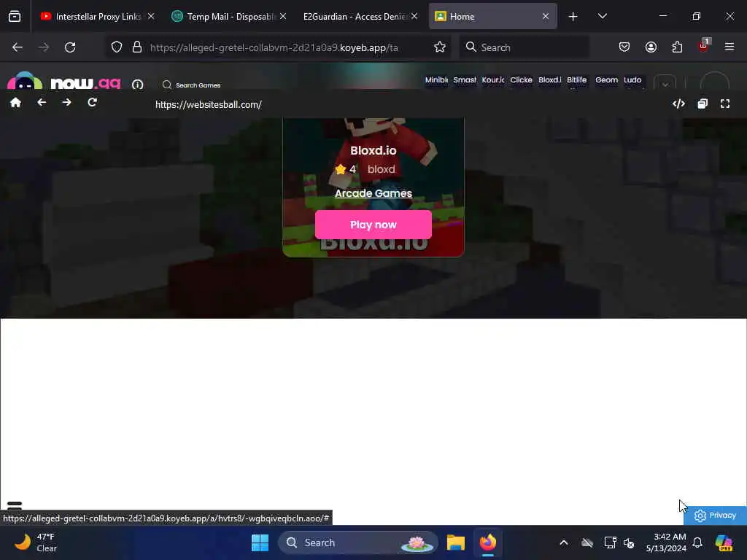Open the Minibk game link in the header
This screenshot has height=560, width=747.
(436, 80)
